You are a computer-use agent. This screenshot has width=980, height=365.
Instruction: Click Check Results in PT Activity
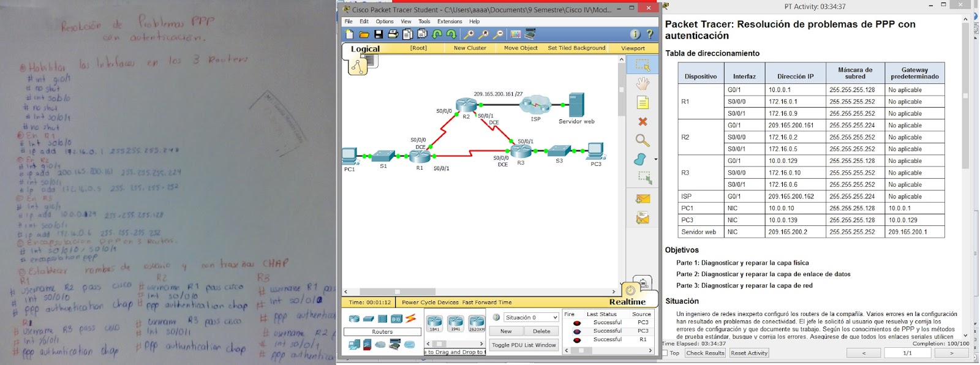[x=706, y=353]
